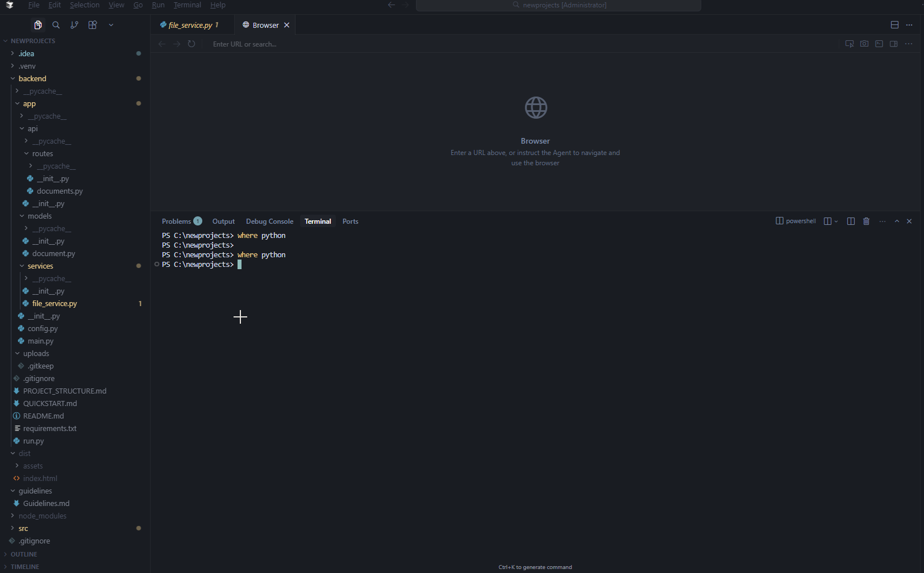The height and width of the screenshot is (573, 924).
Task: Collapse the backend folder
Action: pos(75,78)
